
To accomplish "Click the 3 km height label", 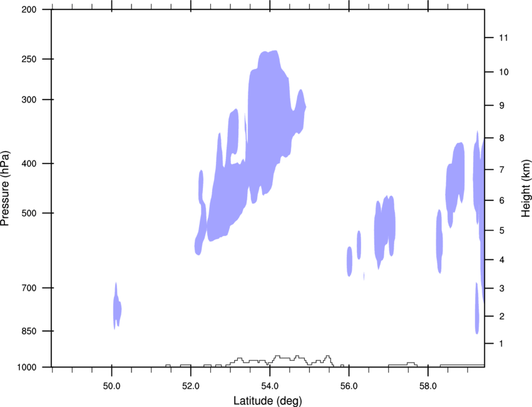I will 502,289.
